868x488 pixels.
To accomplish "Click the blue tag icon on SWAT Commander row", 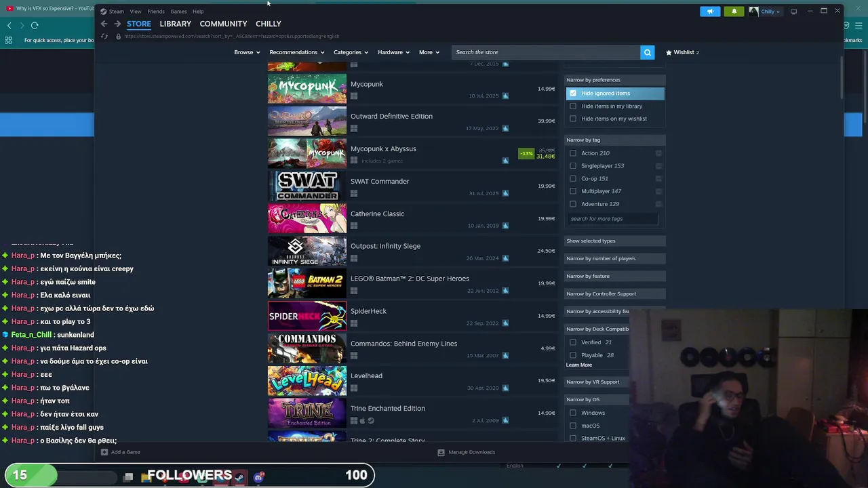I will coord(505,193).
